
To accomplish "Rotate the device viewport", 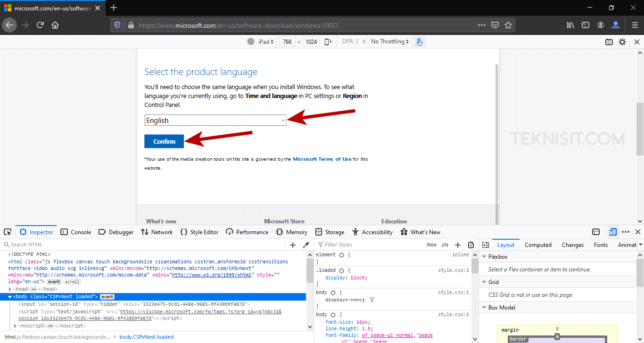I will pyautogui.click(x=327, y=42).
